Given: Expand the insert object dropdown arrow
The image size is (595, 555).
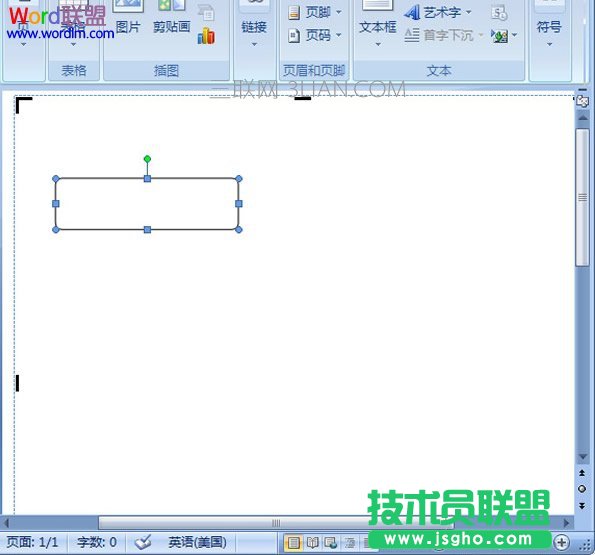Looking at the screenshot, I should (x=515, y=35).
